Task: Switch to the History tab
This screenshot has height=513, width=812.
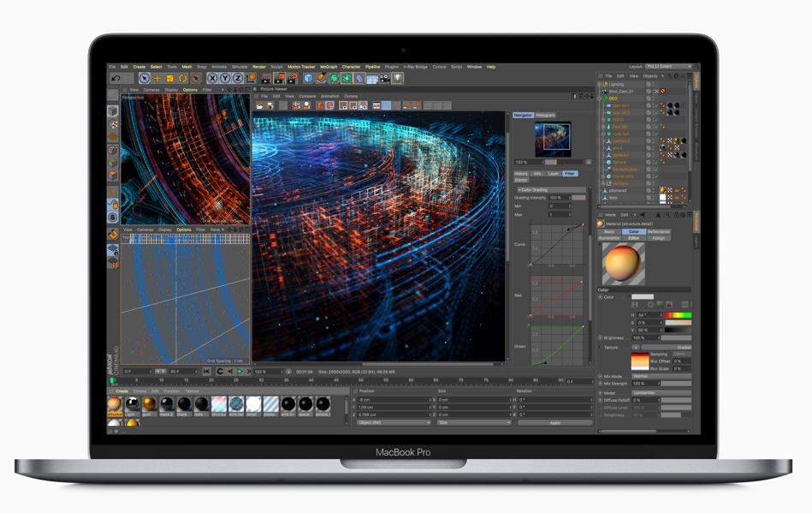Action: (521, 174)
